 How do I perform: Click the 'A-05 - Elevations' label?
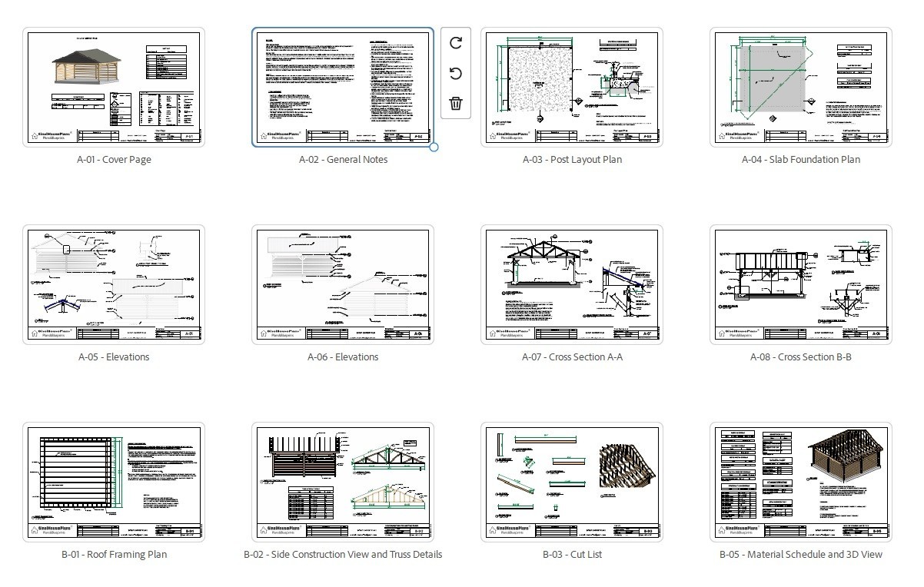[114, 357]
